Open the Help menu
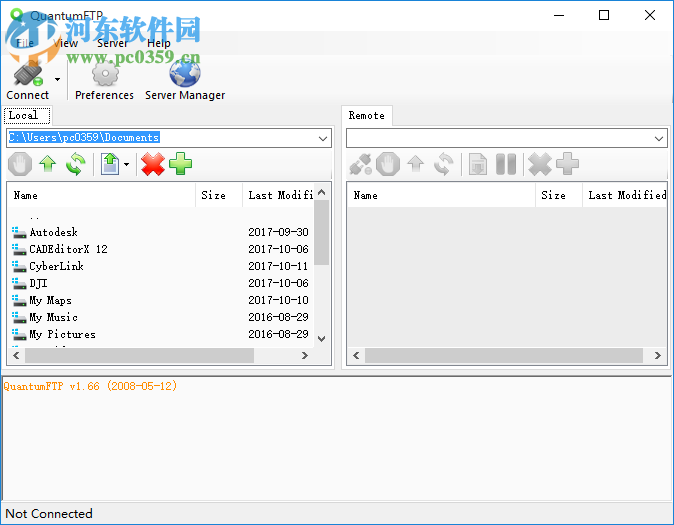The height and width of the screenshot is (525, 674). coord(159,43)
